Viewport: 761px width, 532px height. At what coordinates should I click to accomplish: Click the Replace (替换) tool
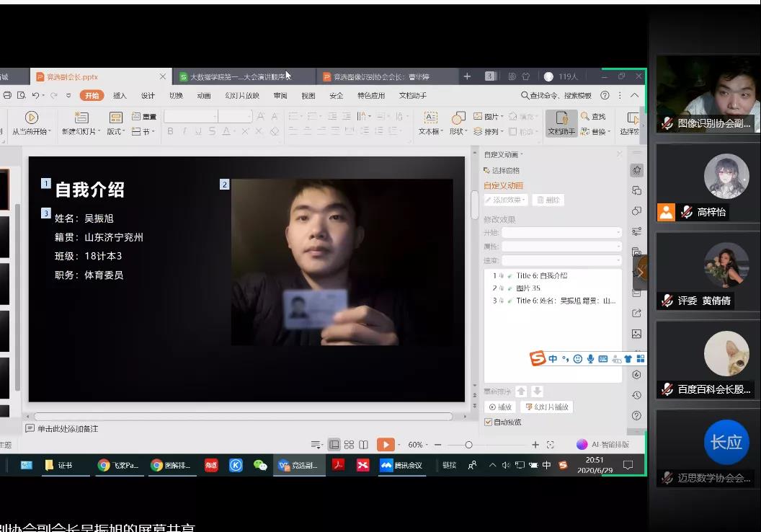pyautogui.click(x=595, y=131)
